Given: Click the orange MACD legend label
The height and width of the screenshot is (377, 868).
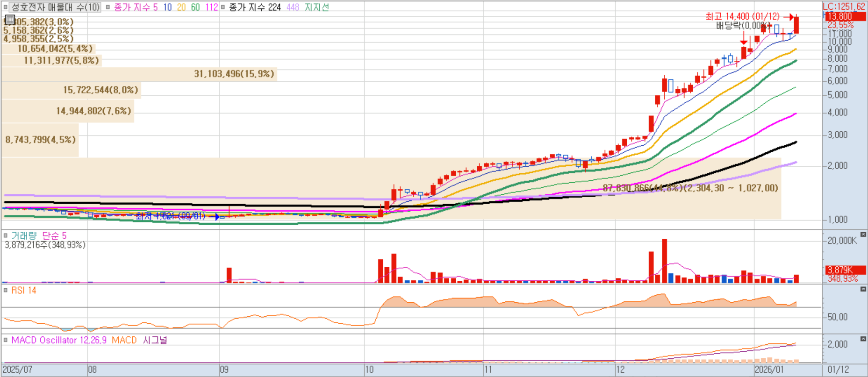Looking at the screenshot, I should click(124, 340).
